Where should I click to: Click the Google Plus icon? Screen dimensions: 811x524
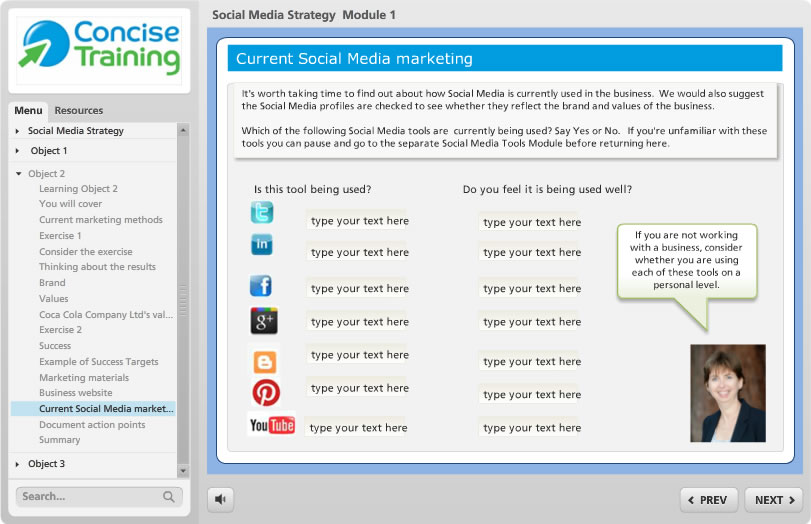[x=264, y=321]
